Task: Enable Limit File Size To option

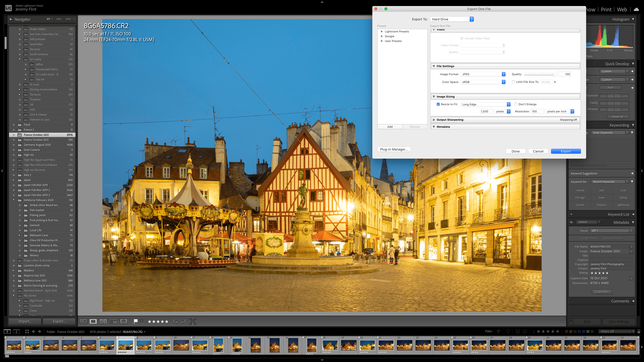Action: click(x=513, y=82)
